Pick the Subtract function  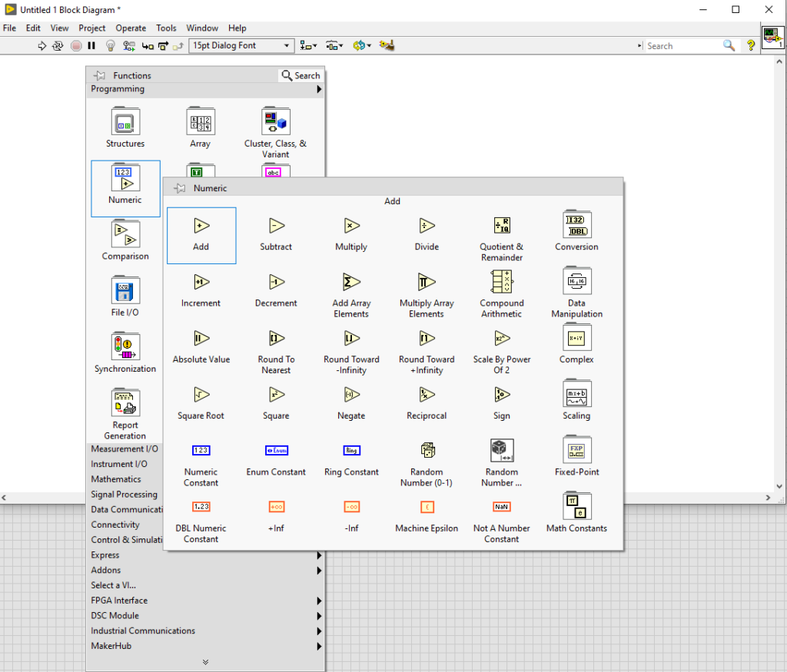point(276,235)
